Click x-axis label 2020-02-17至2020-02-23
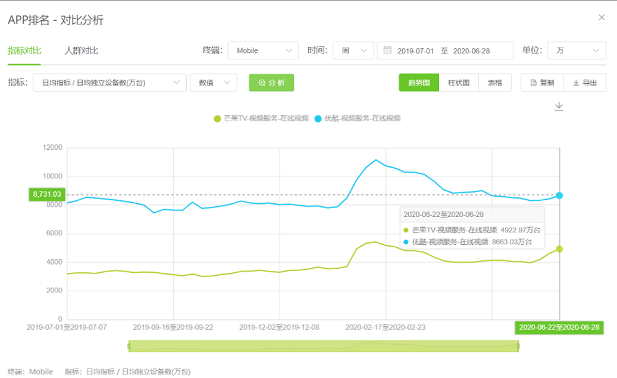Image resolution: width=617 pixels, height=378 pixels. pyautogui.click(x=386, y=327)
